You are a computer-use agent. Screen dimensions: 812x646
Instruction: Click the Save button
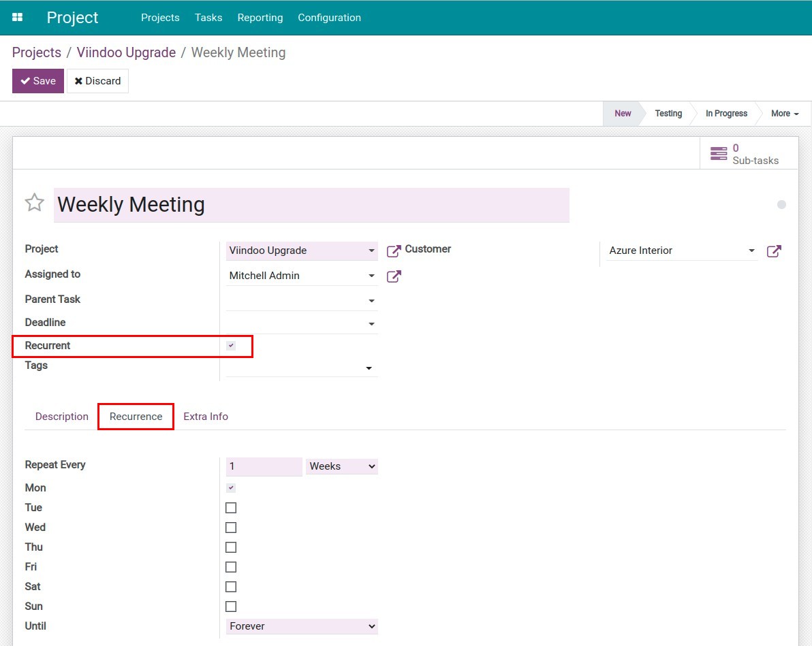[x=38, y=81]
